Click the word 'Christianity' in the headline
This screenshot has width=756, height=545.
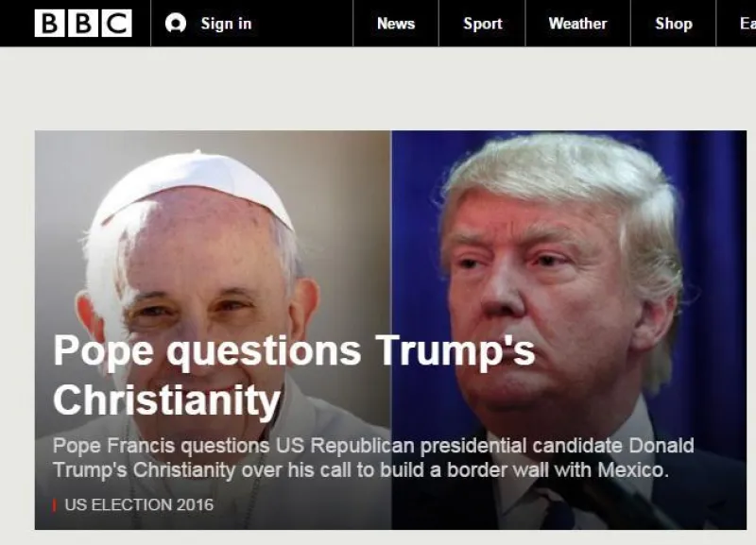point(167,400)
